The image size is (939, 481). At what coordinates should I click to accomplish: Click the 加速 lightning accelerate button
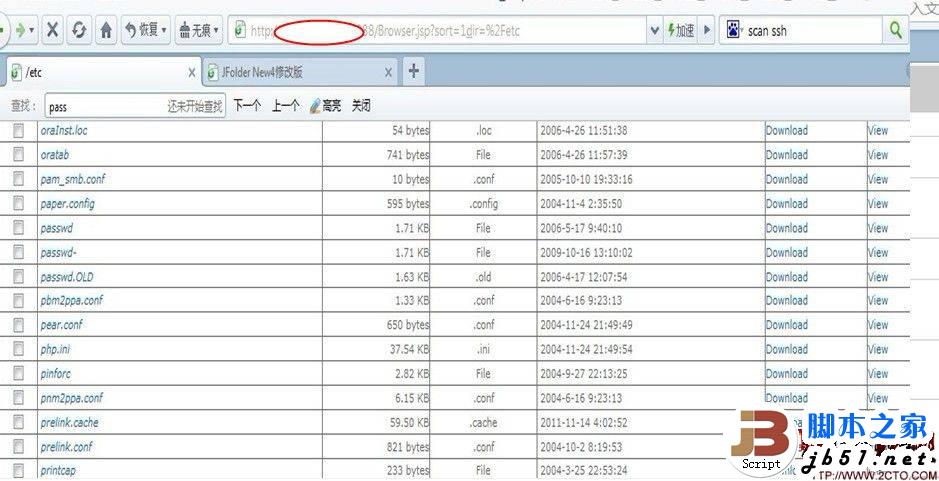coord(680,31)
